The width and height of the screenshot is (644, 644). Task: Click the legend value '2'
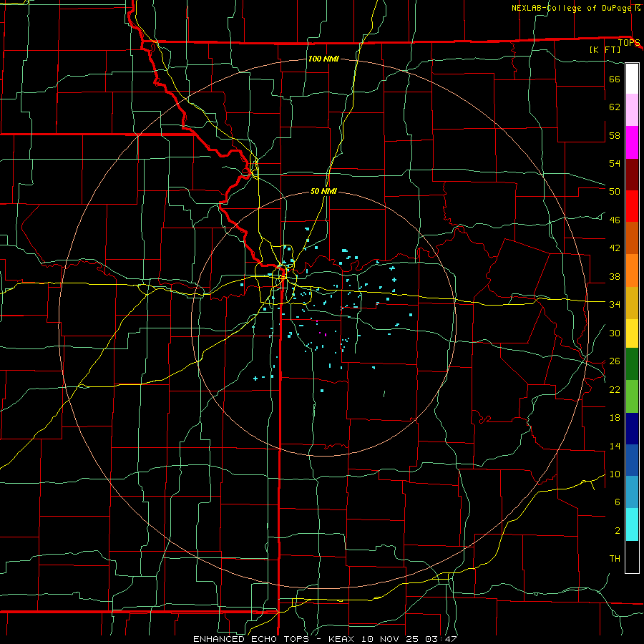pyautogui.click(x=618, y=531)
